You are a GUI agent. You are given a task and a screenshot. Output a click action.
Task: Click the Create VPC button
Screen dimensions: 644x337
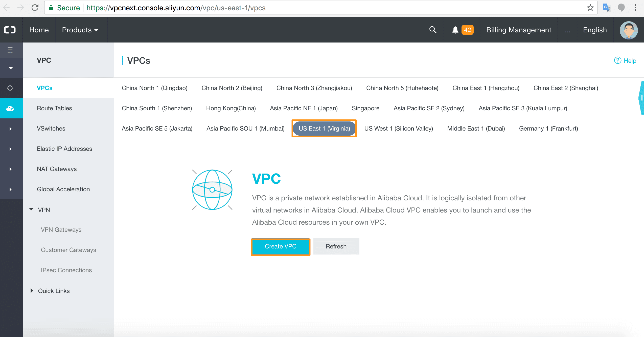[x=281, y=246]
